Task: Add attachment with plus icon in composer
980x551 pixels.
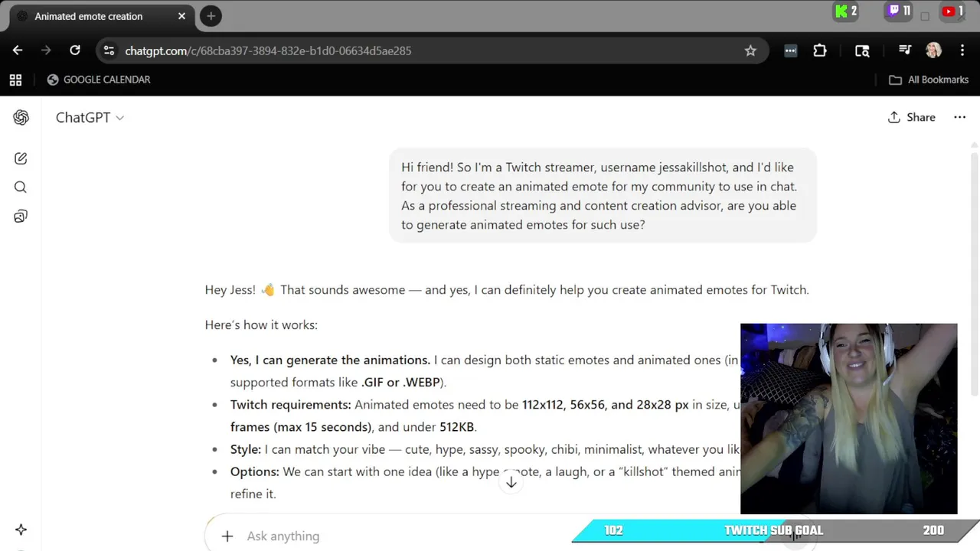Action: (x=227, y=536)
